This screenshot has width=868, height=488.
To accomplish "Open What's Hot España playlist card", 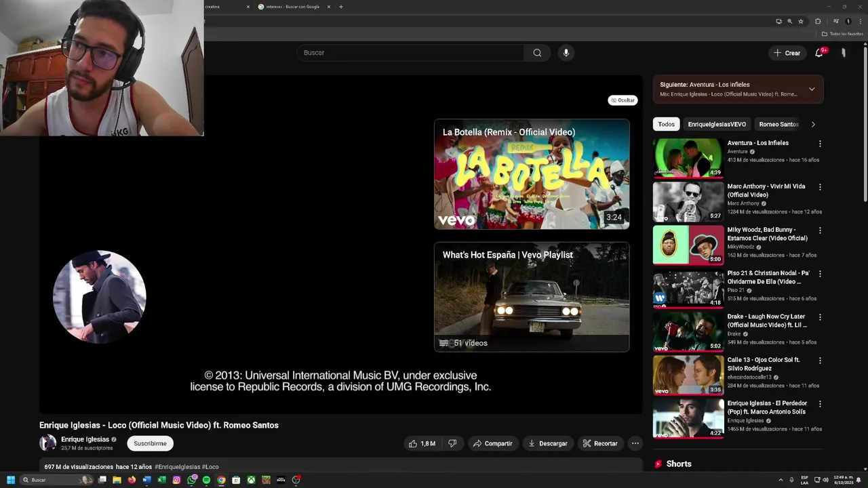I will 532,297.
